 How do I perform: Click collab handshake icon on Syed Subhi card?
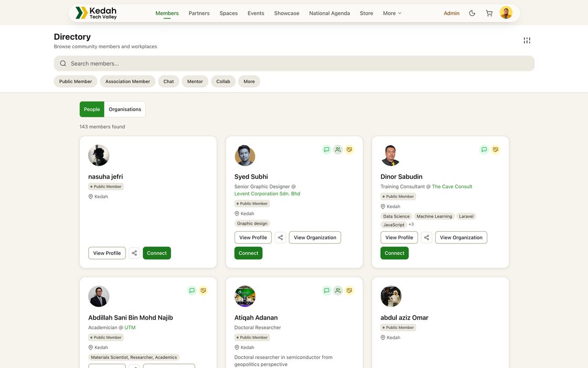[349, 149]
